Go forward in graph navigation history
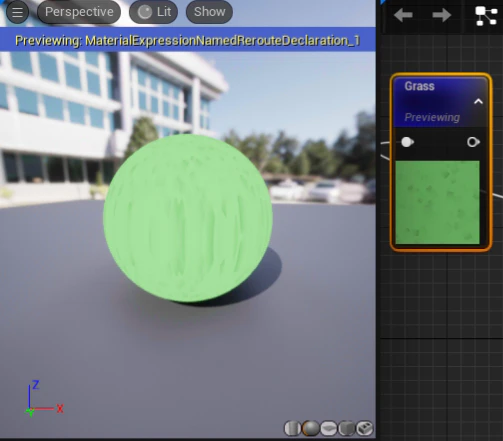Viewport: 503px width, 441px height. point(441,15)
